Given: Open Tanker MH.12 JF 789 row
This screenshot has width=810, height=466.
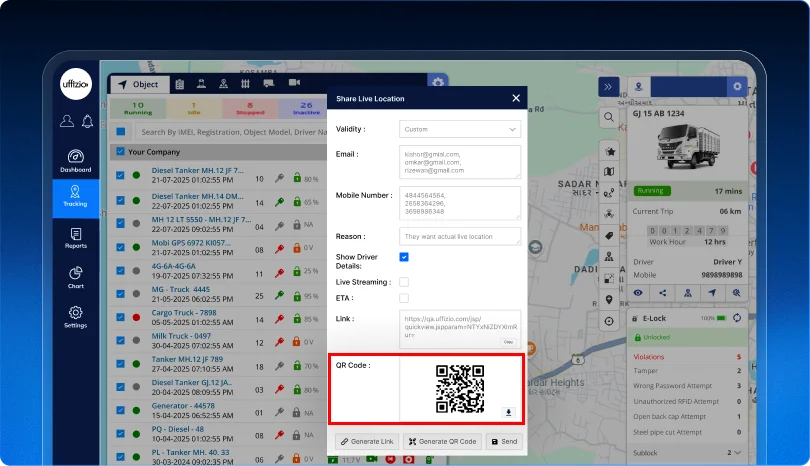Looking at the screenshot, I should (x=219, y=364).
